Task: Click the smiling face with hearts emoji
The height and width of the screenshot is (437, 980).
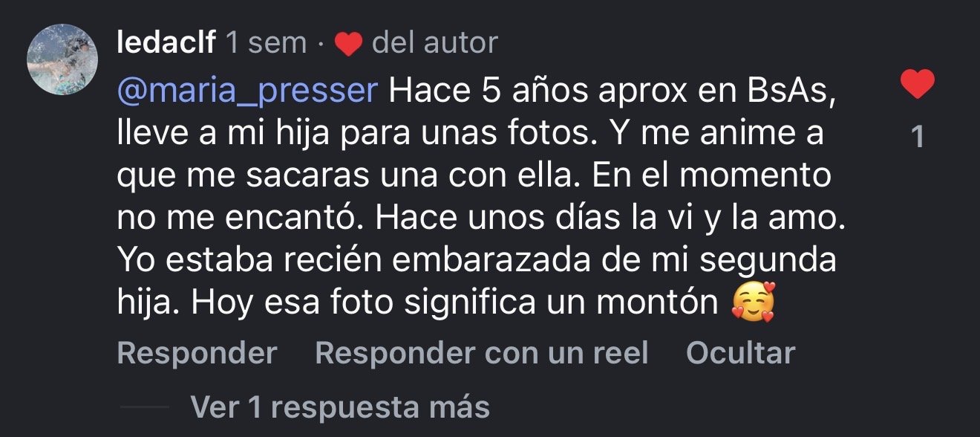Action: [753, 303]
